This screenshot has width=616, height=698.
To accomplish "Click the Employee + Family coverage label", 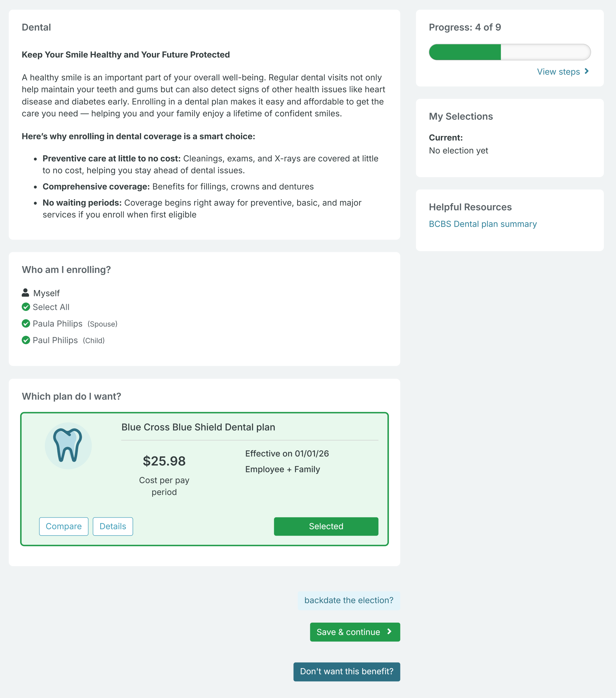I will tap(282, 469).
